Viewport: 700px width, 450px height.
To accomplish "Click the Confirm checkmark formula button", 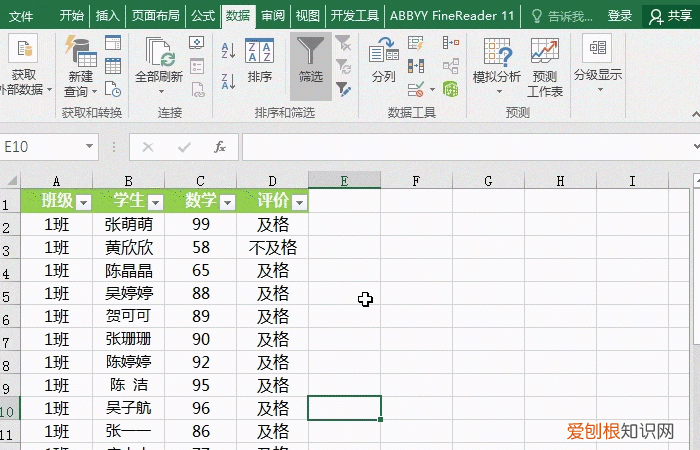I will point(184,146).
